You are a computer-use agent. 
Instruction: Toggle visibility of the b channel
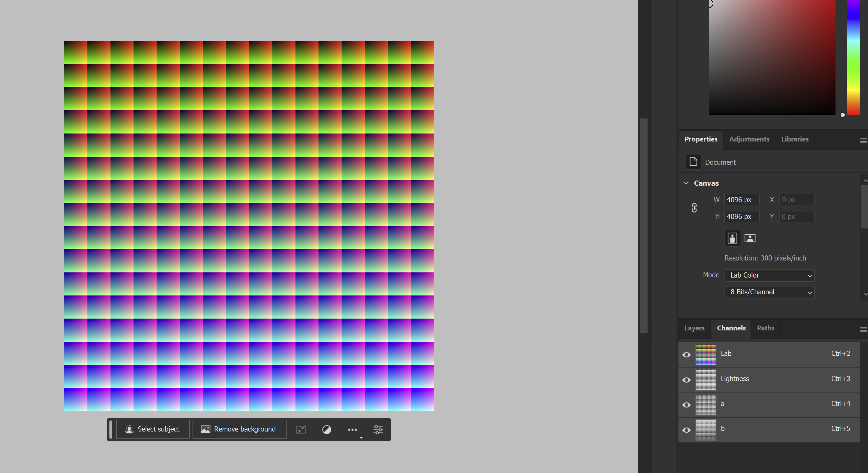tap(686, 430)
